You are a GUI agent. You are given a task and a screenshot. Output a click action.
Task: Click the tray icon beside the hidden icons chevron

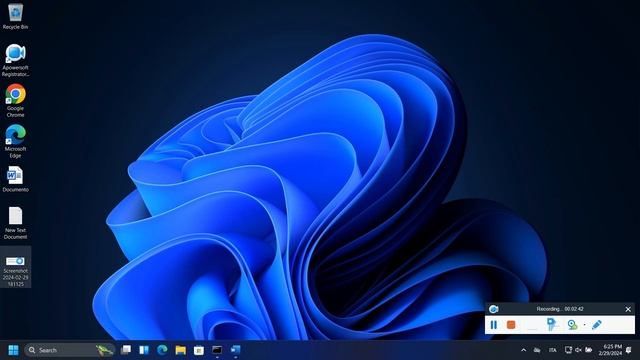point(537,350)
